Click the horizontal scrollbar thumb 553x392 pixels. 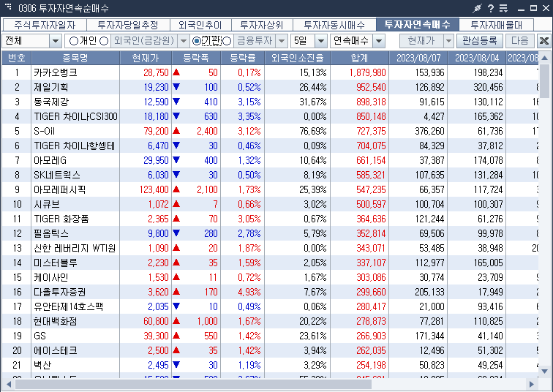click(x=193, y=384)
